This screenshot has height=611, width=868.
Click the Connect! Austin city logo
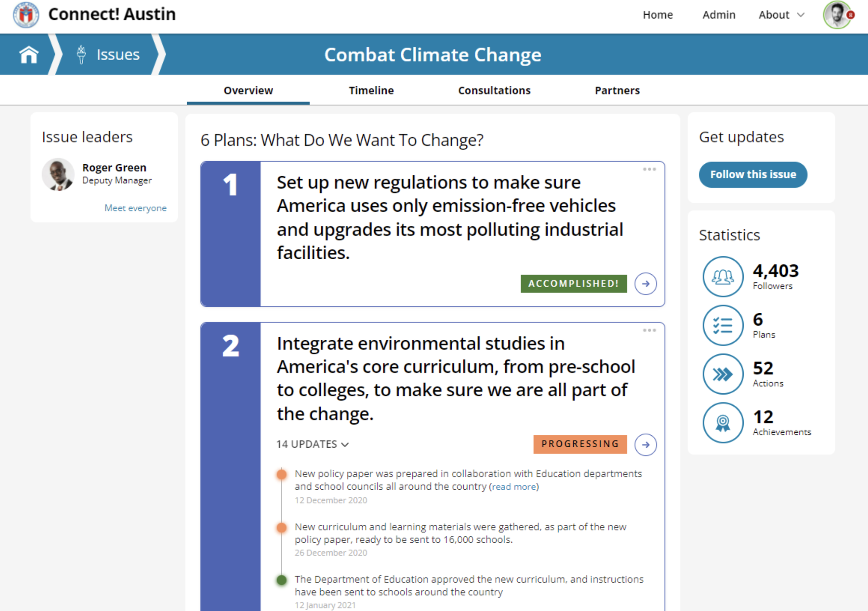(x=26, y=14)
